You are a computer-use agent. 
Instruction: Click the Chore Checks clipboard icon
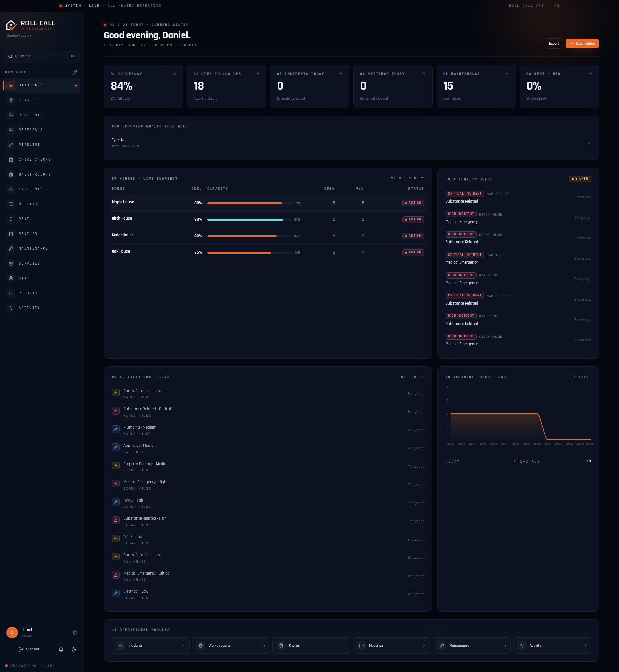click(11, 160)
